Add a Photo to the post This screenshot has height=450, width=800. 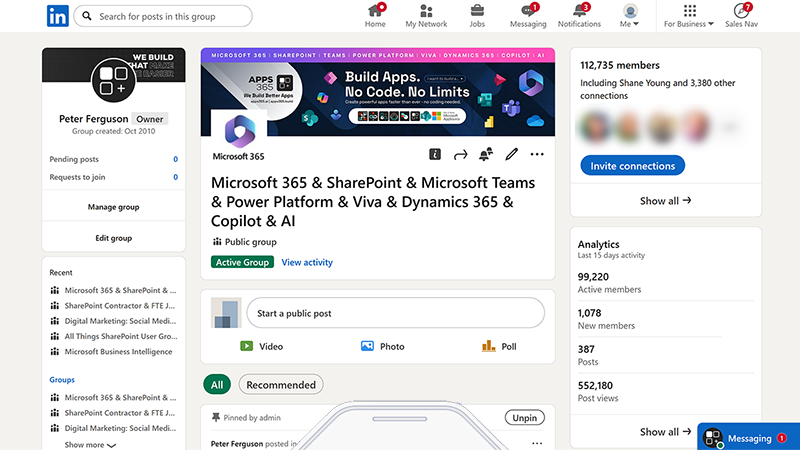[383, 346]
